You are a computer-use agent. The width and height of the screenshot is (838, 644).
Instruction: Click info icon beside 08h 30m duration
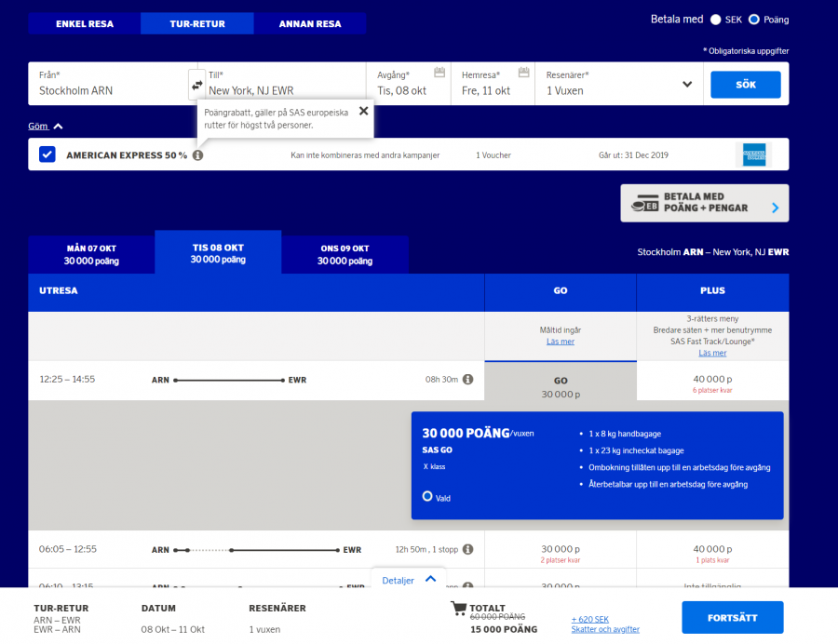coord(468,380)
